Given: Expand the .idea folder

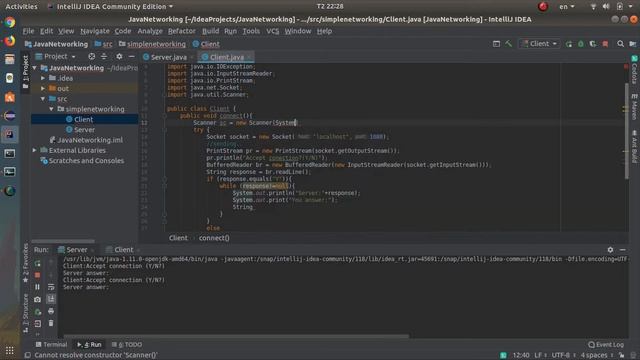Looking at the screenshot, I should [43, 78].
